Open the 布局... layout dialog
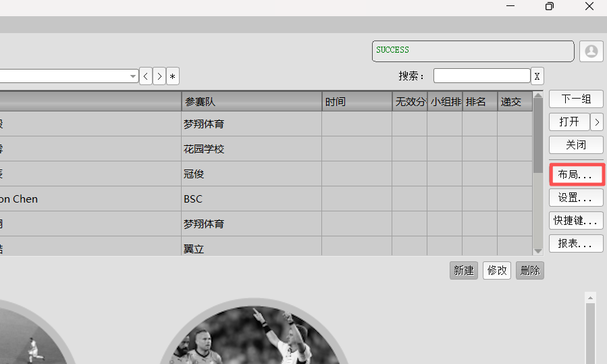 pyautogui.click(x=575, y=175)
